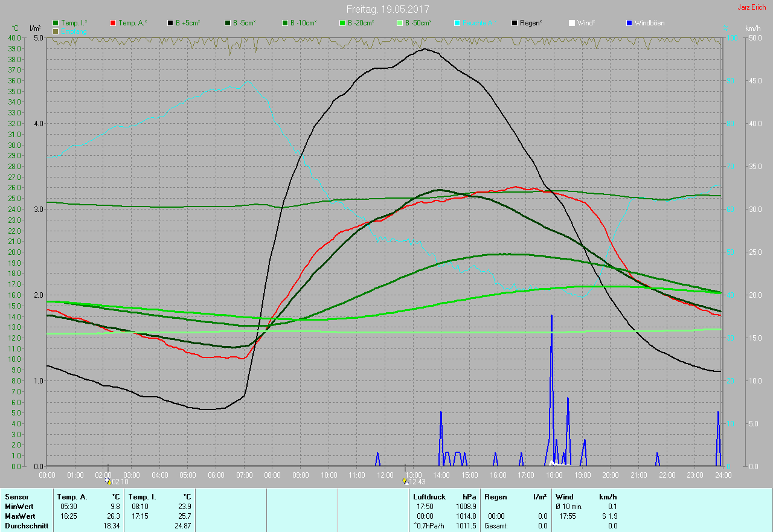
Task: Click the 12:43 marker below the time axis
Action: [414, 482]
